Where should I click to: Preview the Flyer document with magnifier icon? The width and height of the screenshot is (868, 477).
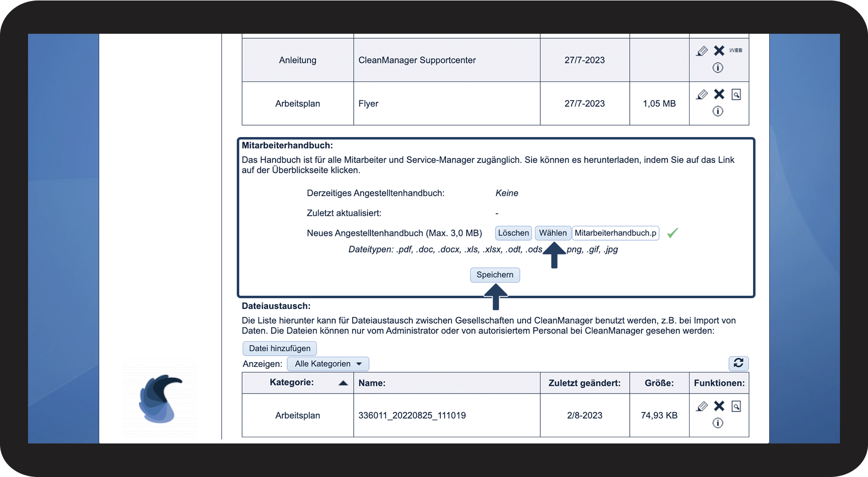tap(736, 94)
